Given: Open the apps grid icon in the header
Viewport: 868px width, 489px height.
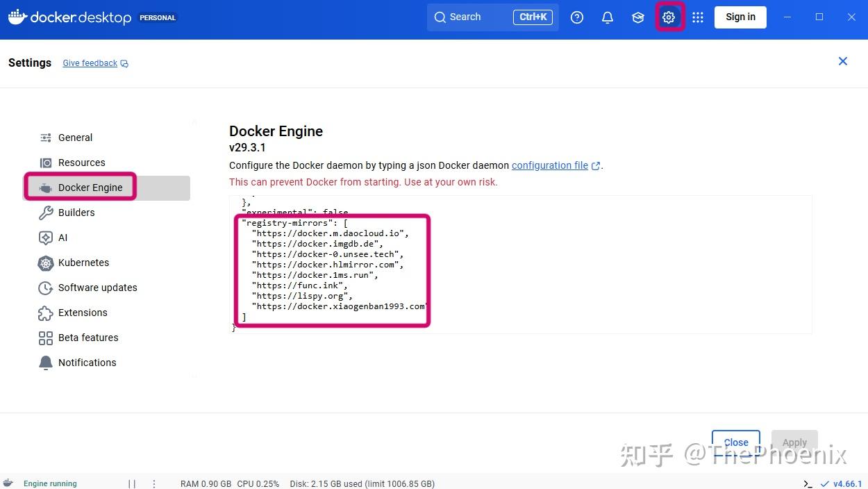Looking at the screenshot, I should [x=698, y=17].
